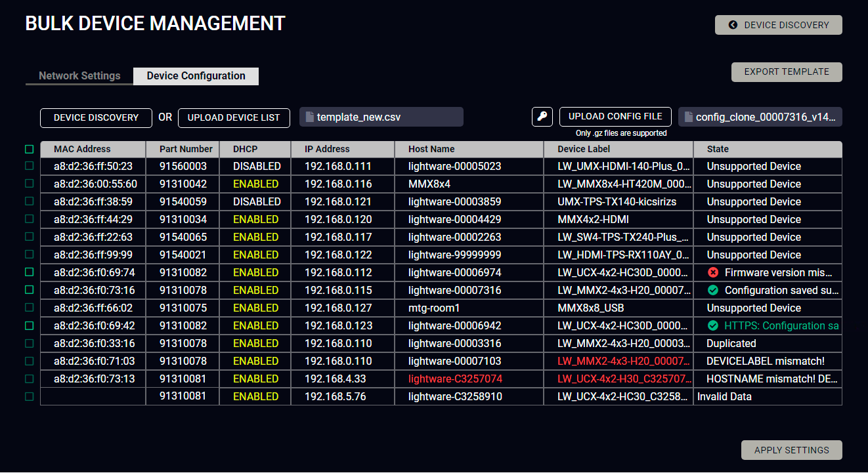Select checkbox for device a8:d2:36:f0:73:16
The image size is (868, 475).
pos(29,290)
